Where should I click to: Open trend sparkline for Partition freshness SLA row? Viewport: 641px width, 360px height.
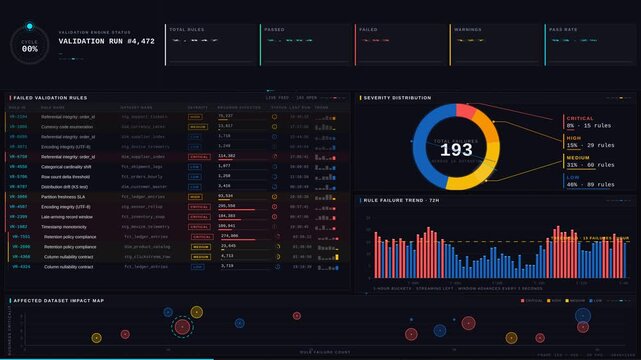[326, 197]
